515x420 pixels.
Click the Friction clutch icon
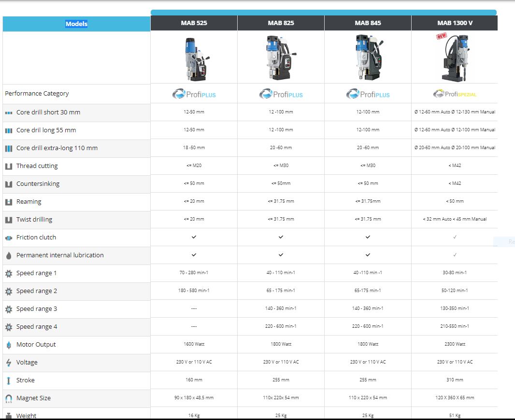(x=9, y=238)
